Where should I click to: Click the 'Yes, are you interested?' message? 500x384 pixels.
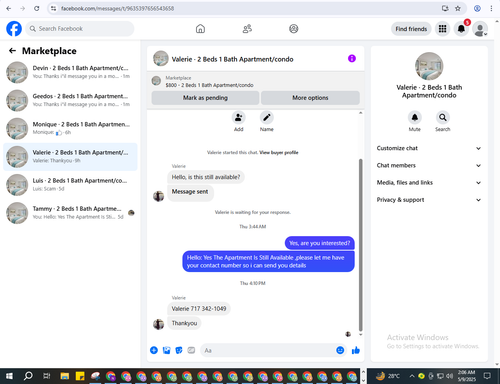tap(320, 243)
